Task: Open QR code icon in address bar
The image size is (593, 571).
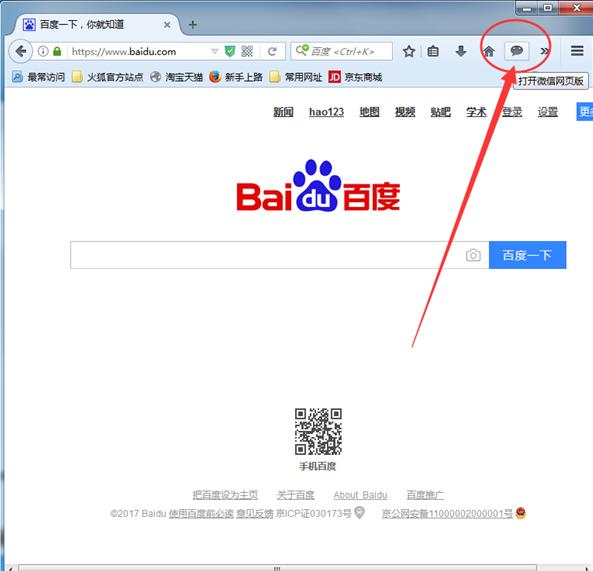Action: pos(247,51)
